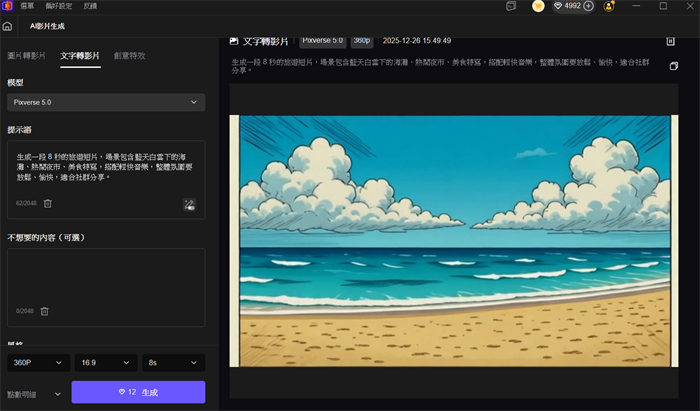Clear negative prompt with trash icon
This screenshot has height=411, width=700.
pos(45,311)
